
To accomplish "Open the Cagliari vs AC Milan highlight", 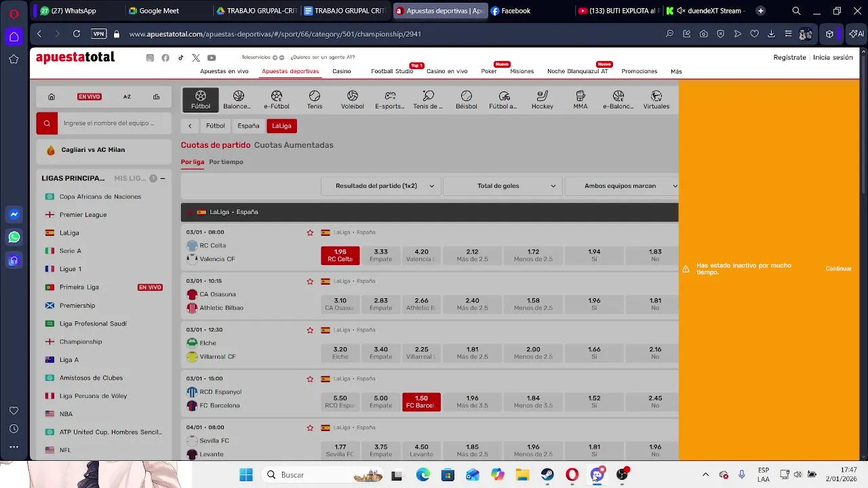I will (x=104, y=150).
